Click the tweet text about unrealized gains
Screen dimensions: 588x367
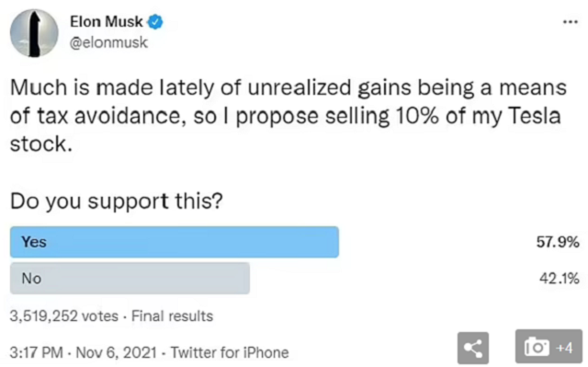pos(288,116)
